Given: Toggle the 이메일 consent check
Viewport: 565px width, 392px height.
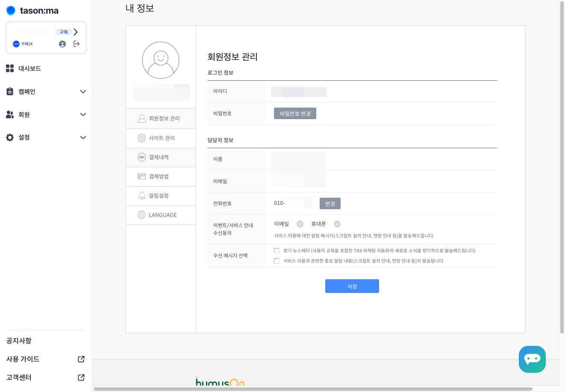Looking at the screenshot, I should coord(300,224).
